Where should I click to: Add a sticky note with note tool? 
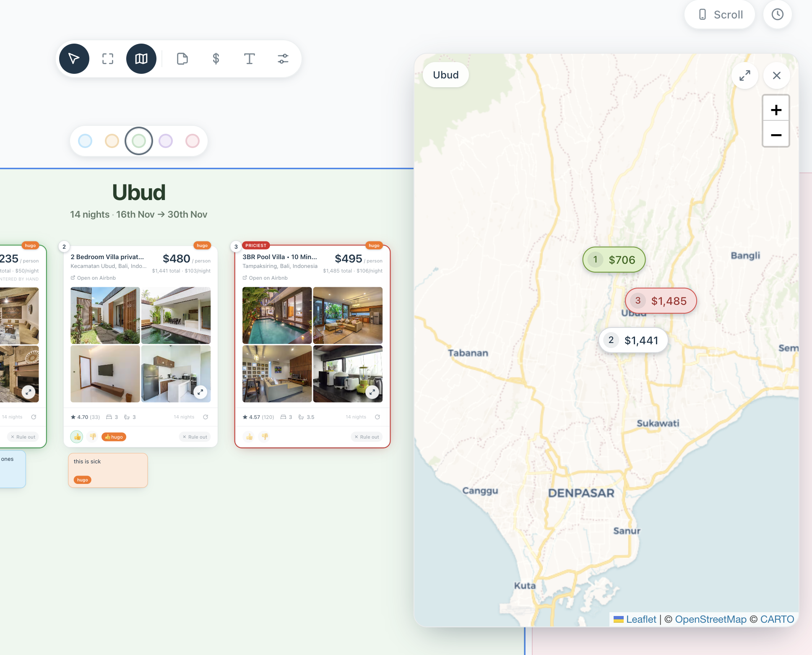pos(182,59)
